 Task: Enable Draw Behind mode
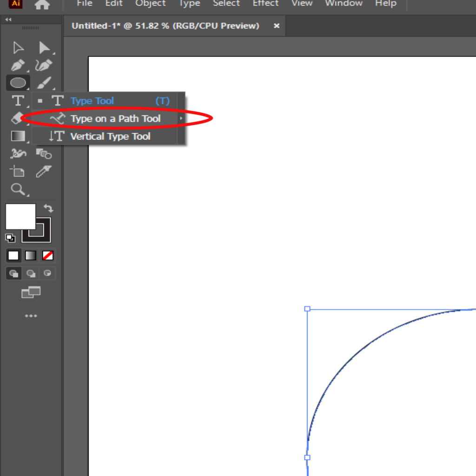31,273
